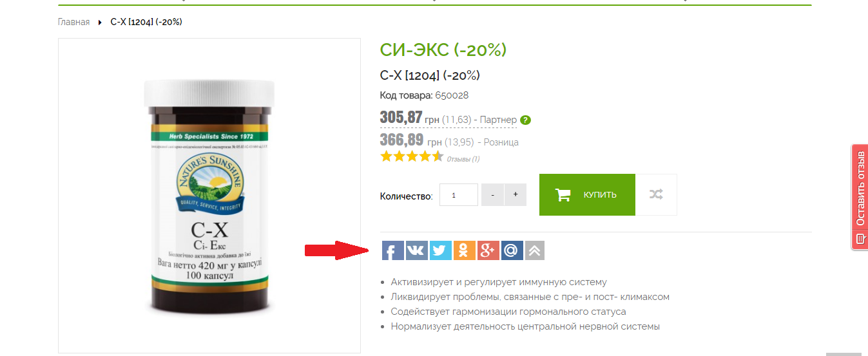Share product on Facebook

point(392,250)
